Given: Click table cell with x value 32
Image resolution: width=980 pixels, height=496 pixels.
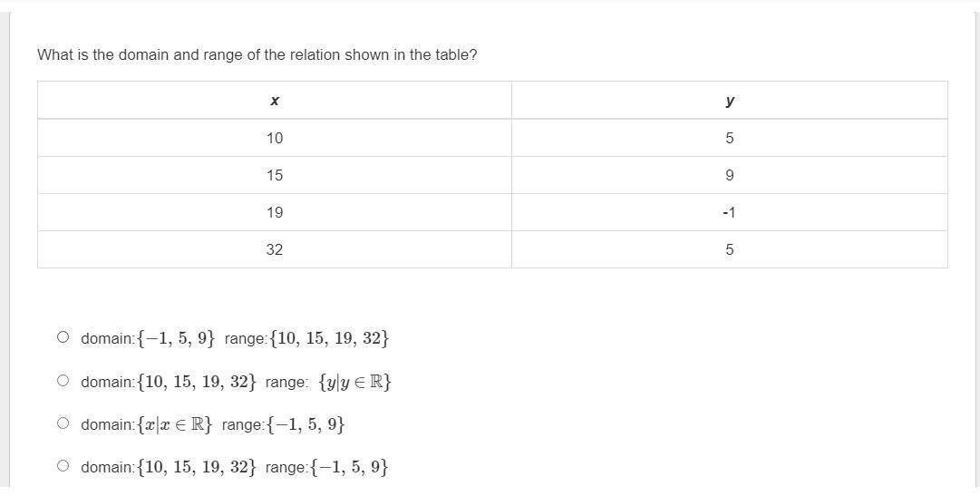Looking at the screenshot, I should [x=275, y=249].
